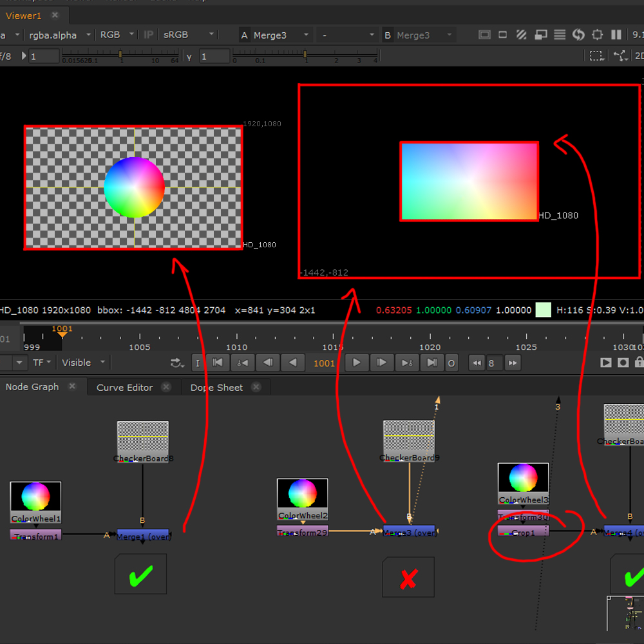The height and width of the screenshot is (644, 644).
Task: Switch to the Viewer1 tab
Action: [23, 16]
